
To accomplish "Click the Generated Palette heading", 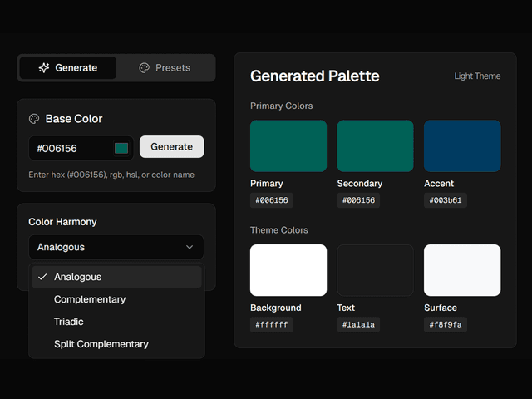I will pyautogui.click(x=314, y=76).
